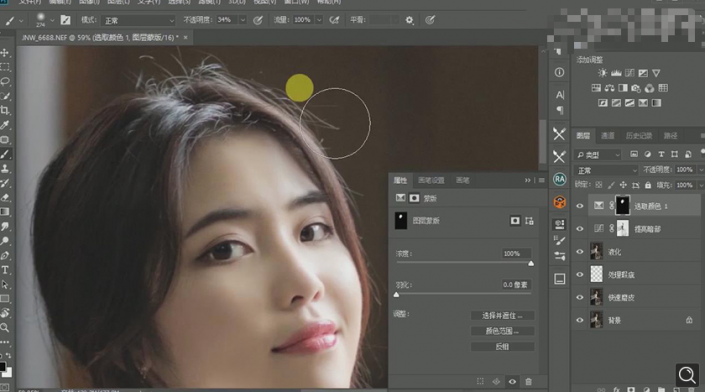705x392 pixels.
Task: Select the Eraser tool
Action: (5, 198)
